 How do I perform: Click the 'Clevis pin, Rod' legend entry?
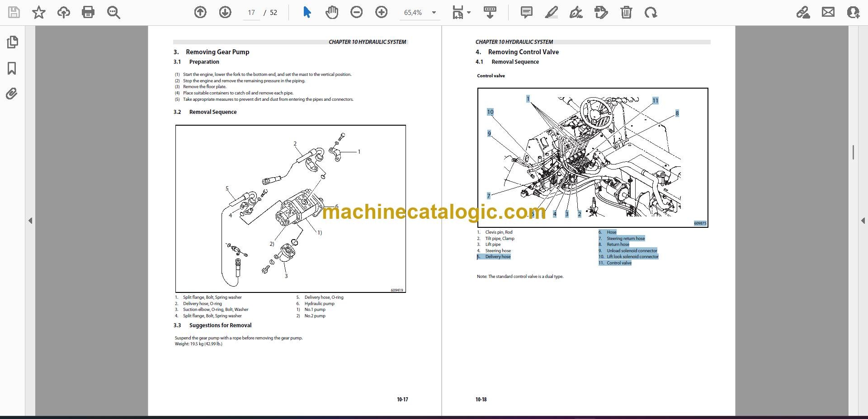[499, 232]
